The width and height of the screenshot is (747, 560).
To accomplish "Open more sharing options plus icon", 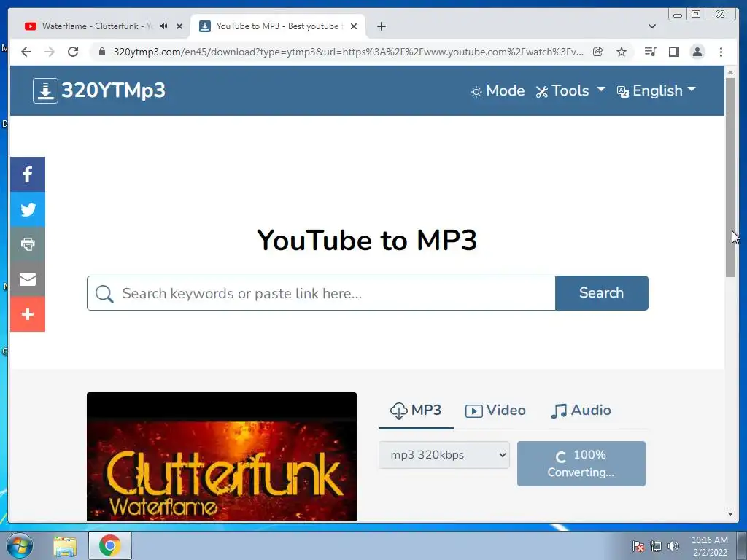I will pyautogui.click(x=28, y=314).
